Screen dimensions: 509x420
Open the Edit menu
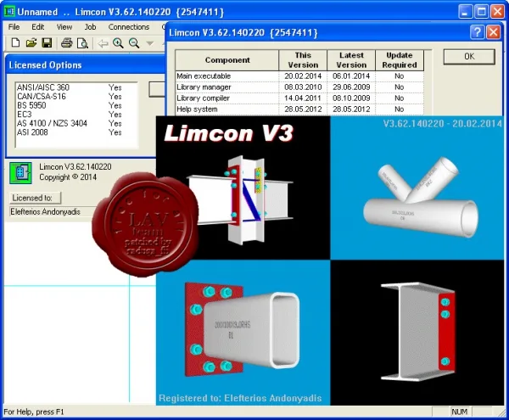[x=37, y=27]
